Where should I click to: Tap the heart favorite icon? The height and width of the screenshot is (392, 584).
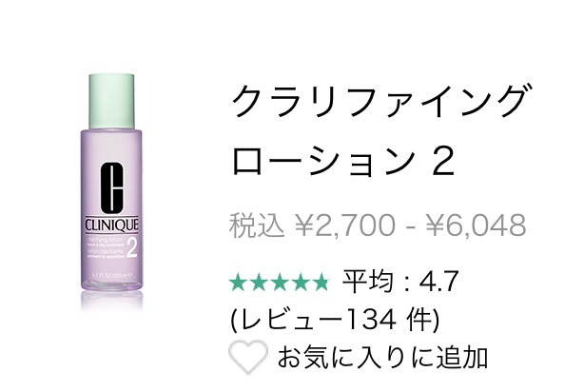[248, 357]
